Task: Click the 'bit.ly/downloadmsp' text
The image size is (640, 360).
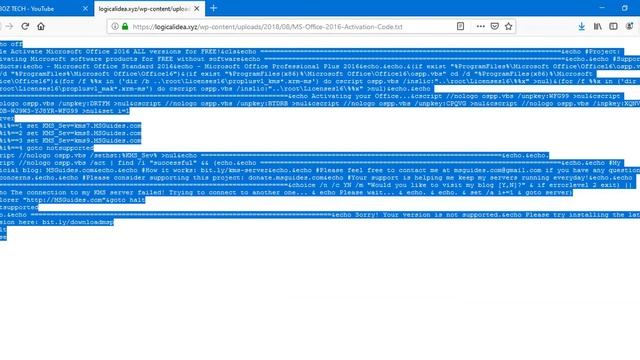Action: [78, 222]
